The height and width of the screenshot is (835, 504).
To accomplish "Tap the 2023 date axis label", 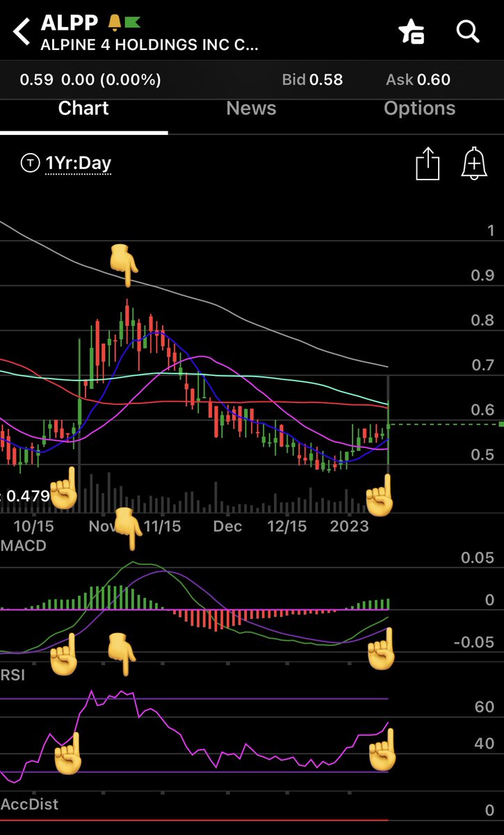I will click(349, 527).
